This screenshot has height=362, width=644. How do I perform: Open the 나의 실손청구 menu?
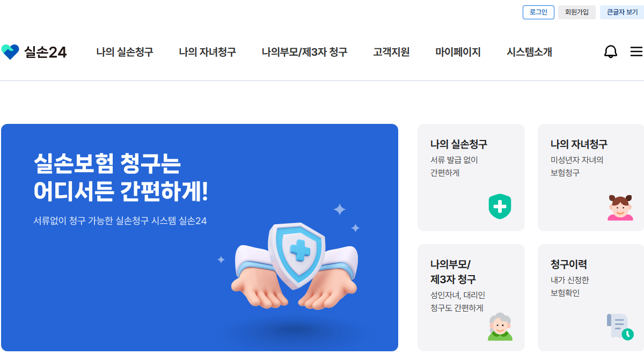[x=125, y=52]
